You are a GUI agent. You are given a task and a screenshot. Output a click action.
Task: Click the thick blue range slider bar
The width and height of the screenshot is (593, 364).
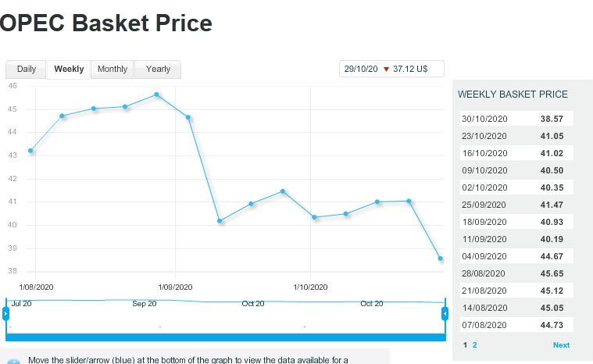click(x=225, y=337)
